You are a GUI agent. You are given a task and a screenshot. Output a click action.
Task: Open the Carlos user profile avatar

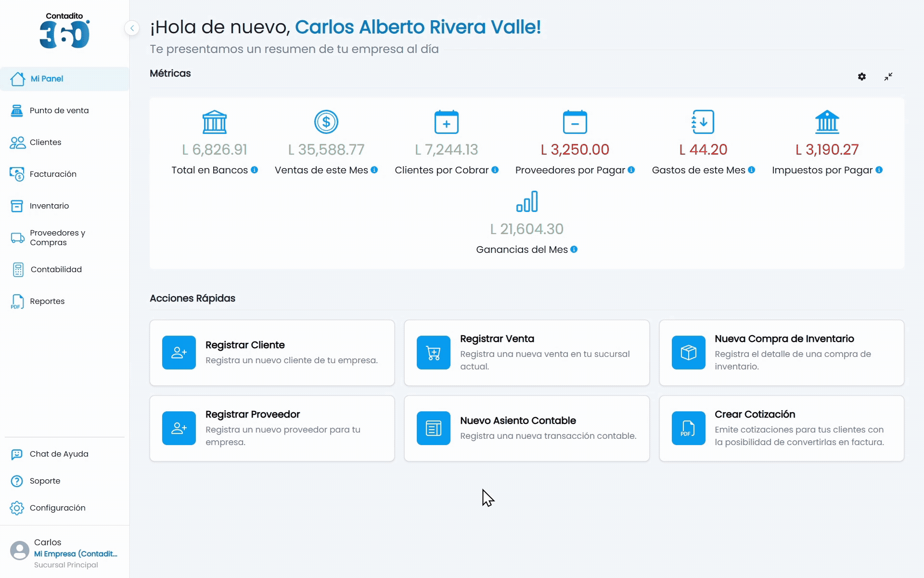(x=20, y=551)
